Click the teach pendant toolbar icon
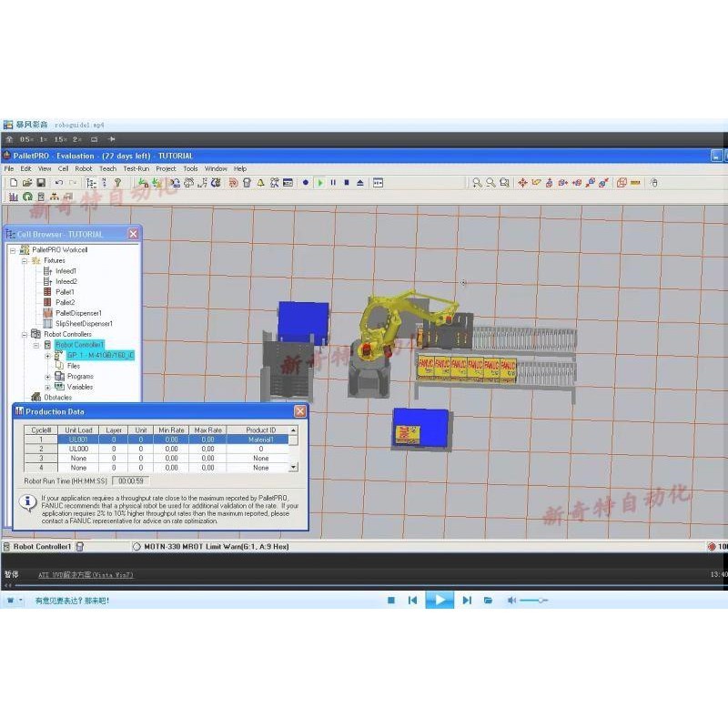The image size is (728, 728). pyautogui.click(x=247, y=183)
